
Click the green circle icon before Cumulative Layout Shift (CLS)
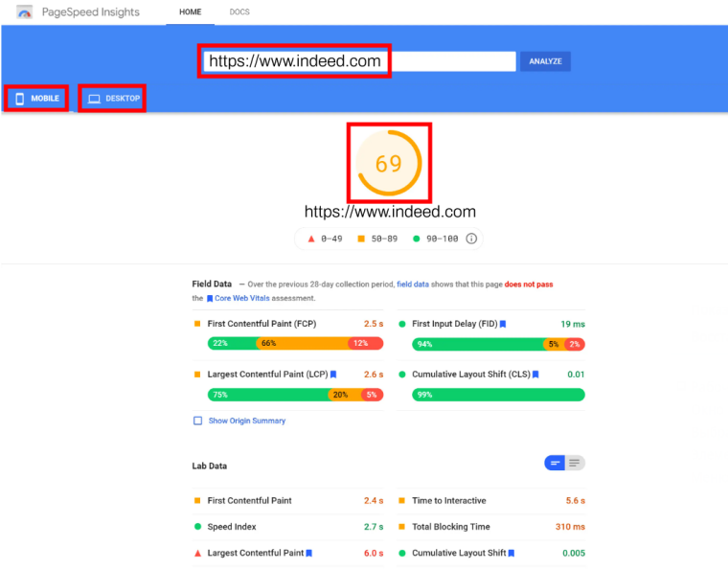coord(402,375)
